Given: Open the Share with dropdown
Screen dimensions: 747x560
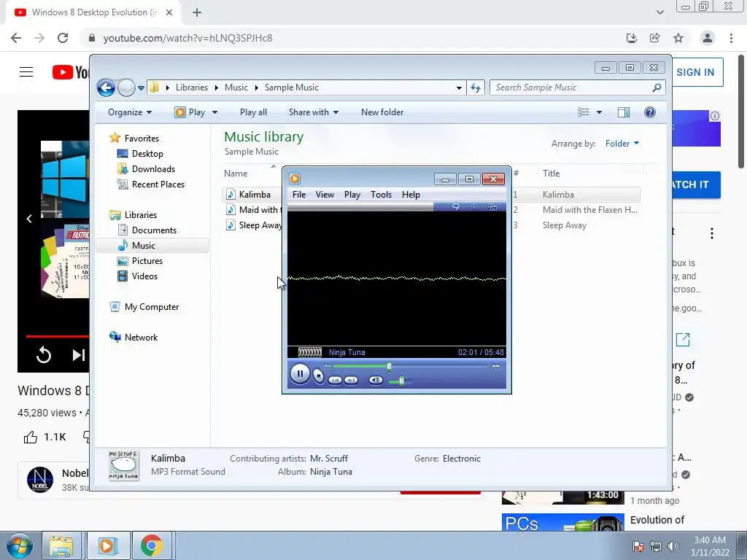Looking at the screenshot, I should 314,112.
